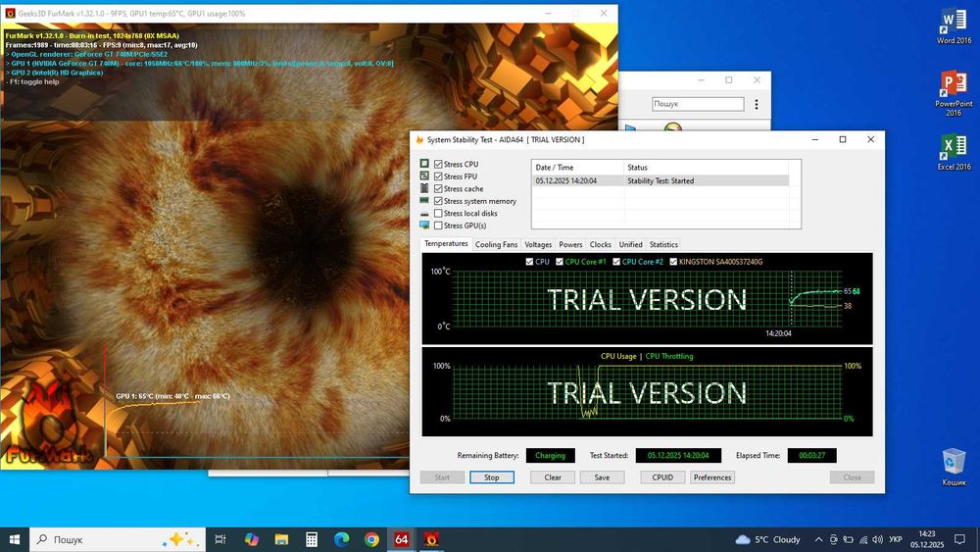
Task: Open Excel 2016 desktop shortcut
Action: point(954,153)
